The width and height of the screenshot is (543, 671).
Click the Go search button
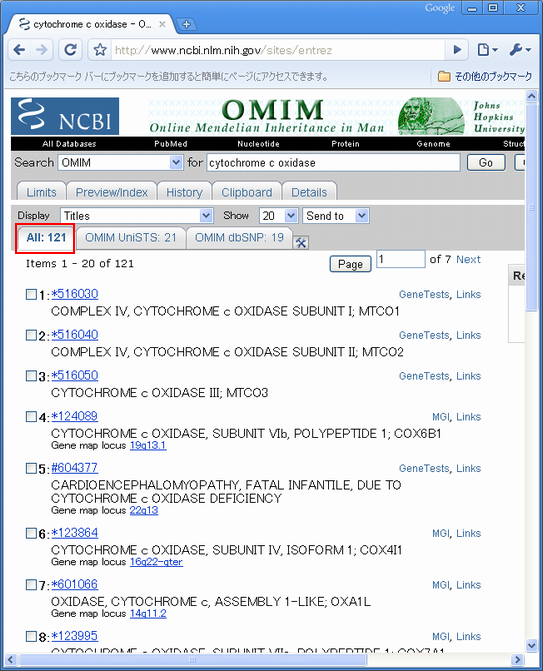click(x=486, y=163)
